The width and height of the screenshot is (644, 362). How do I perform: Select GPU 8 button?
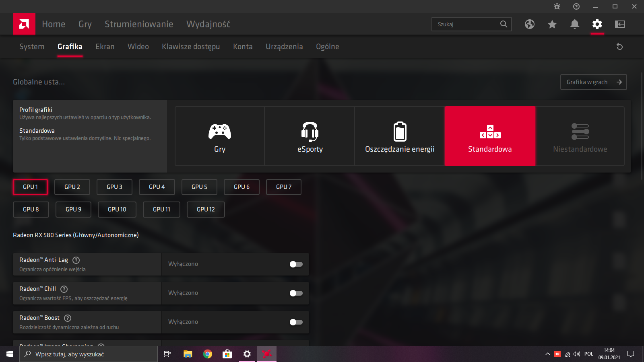31,210
